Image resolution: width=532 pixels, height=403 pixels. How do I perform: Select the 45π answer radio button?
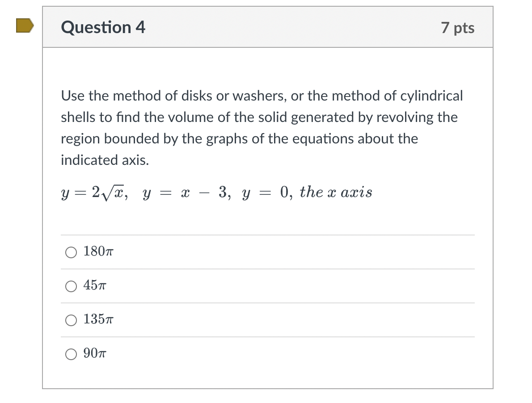pos(71,286)
